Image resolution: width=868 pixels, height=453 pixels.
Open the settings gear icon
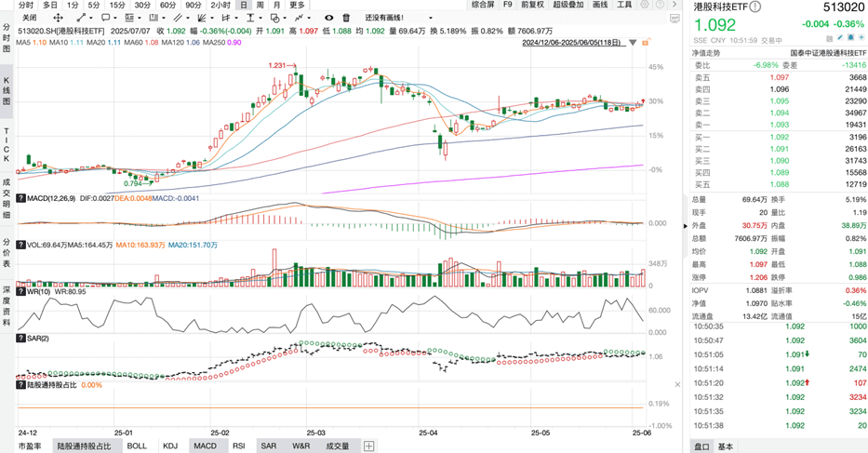click(645, 5)
